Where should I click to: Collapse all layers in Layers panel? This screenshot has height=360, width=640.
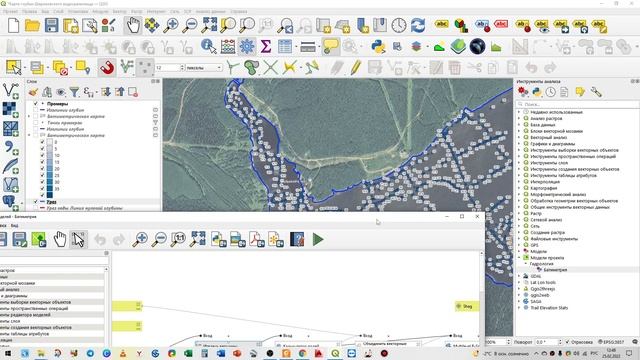120,92
